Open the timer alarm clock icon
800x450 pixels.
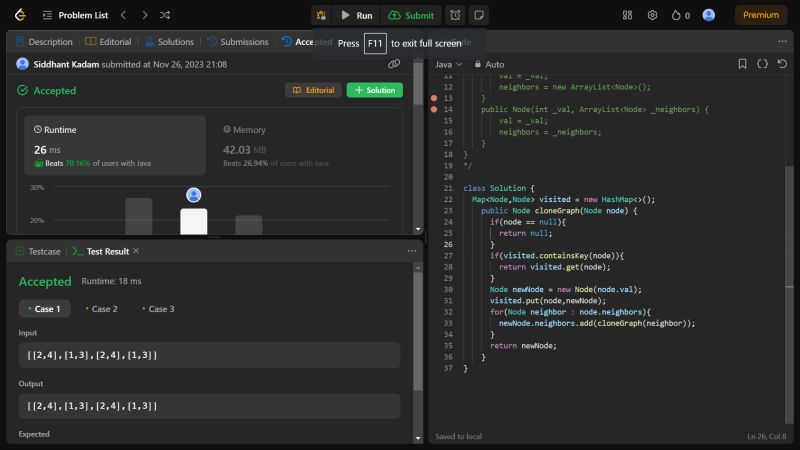pyautogui.click(x=455, y=15)
